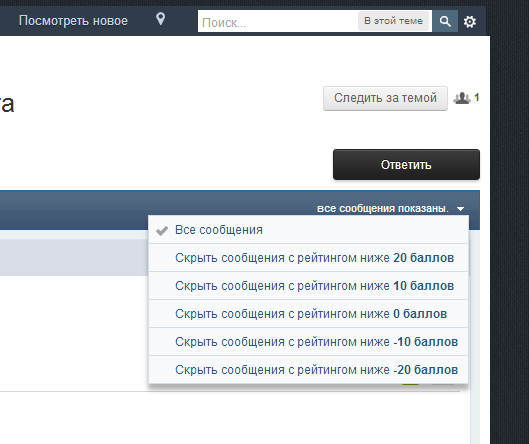
Task: Hide messages rated below 20 баллов
Action: click(308, 258)
